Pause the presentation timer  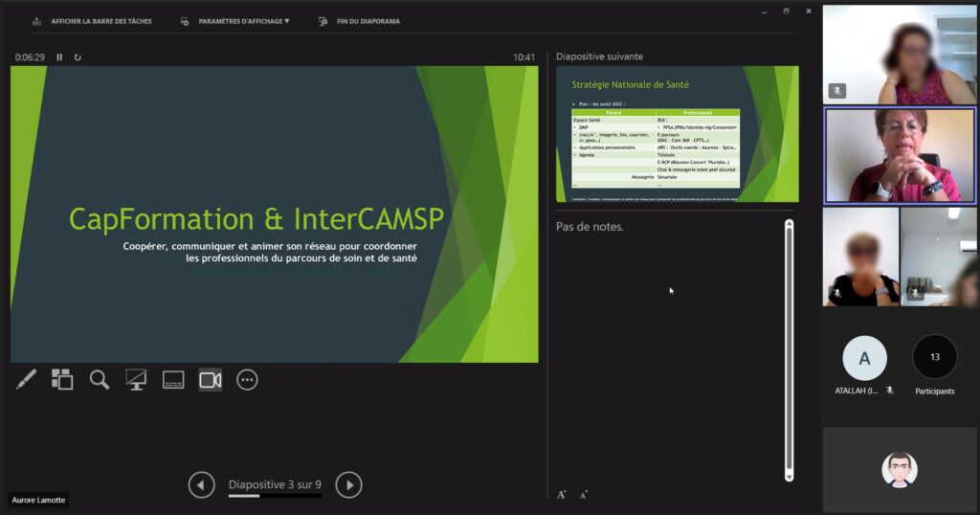(x=59, y=56)
